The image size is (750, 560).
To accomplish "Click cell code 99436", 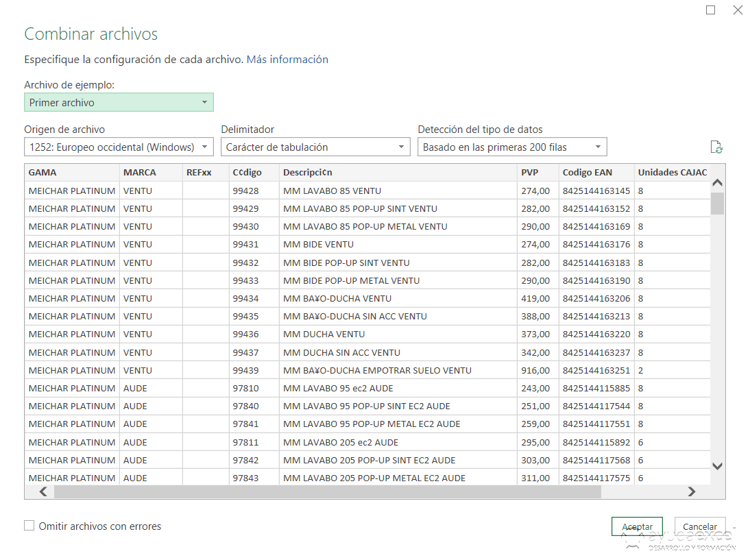I will click(254, 334).
